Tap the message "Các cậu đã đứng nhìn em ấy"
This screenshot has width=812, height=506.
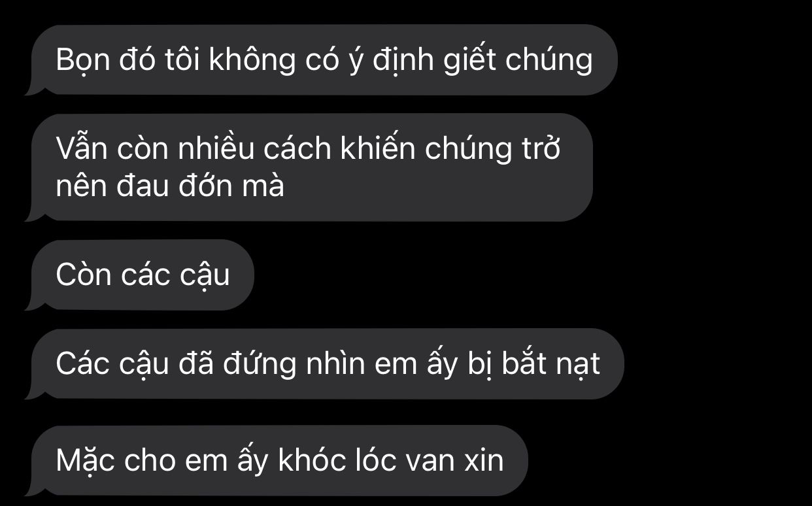(x=324, y=364)
